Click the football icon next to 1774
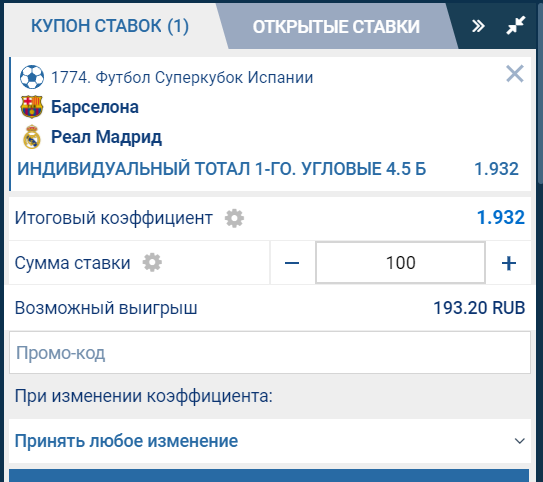543x482 pixels. click(x=32, y=77)
